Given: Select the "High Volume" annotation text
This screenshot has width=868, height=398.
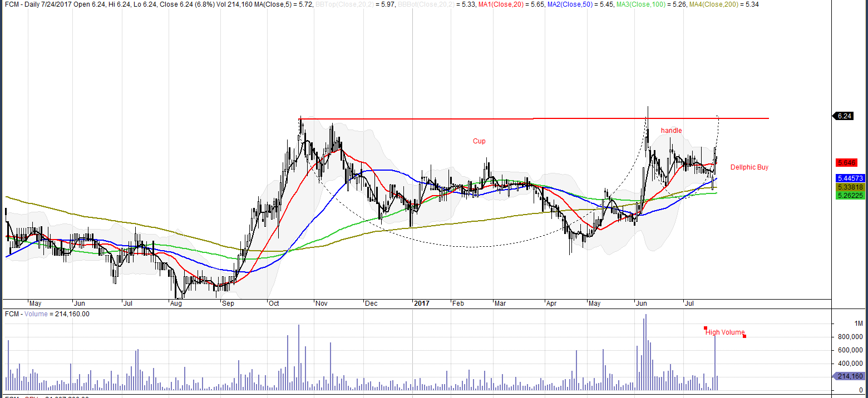Looking at the screenshot, I should click(x=725, y=332).
